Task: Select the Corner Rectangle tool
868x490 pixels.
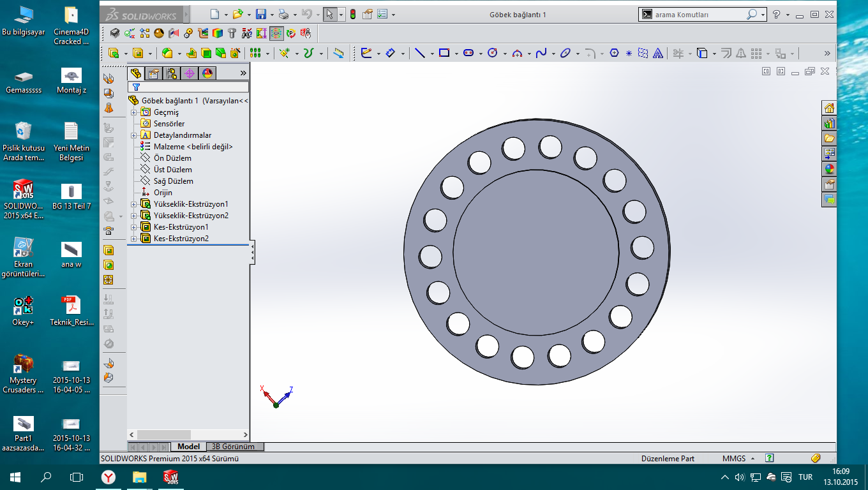Action: (444, 54)
